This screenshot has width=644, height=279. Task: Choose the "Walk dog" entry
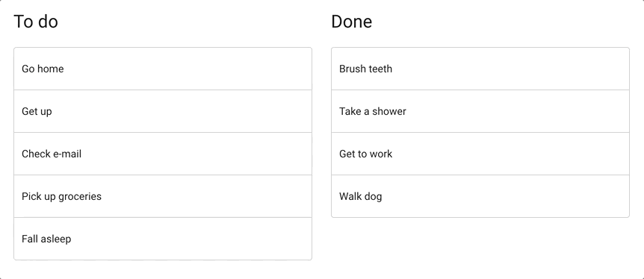click(480, 196)
